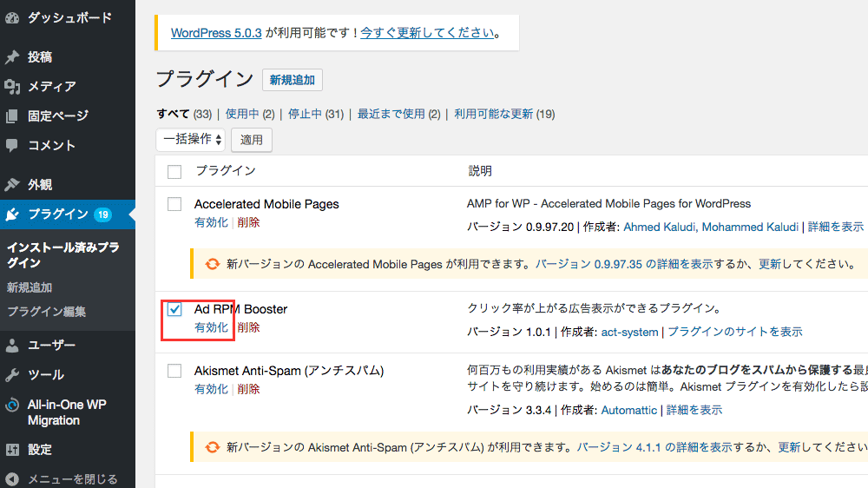Open ツール menu in sidebar
Image resolution: width=868 pixels, height=488 pixels.
pyautogui.click(x=46, y=375)
